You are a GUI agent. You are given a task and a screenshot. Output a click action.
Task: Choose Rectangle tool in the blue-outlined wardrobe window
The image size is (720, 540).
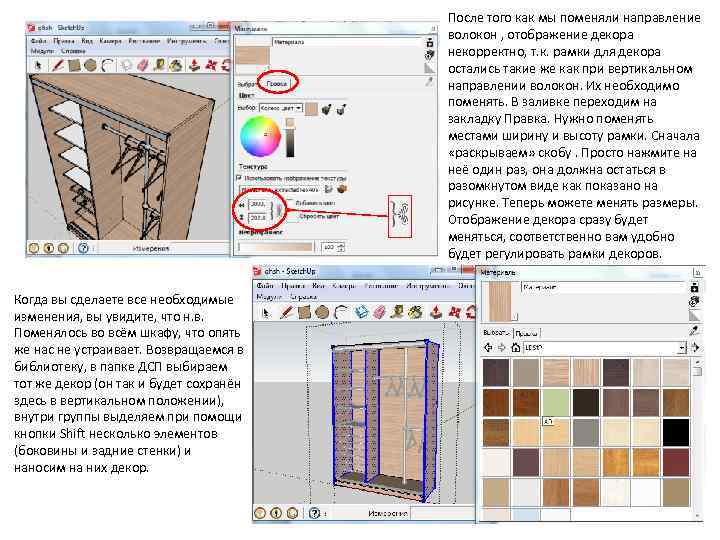tap(304, 313)
